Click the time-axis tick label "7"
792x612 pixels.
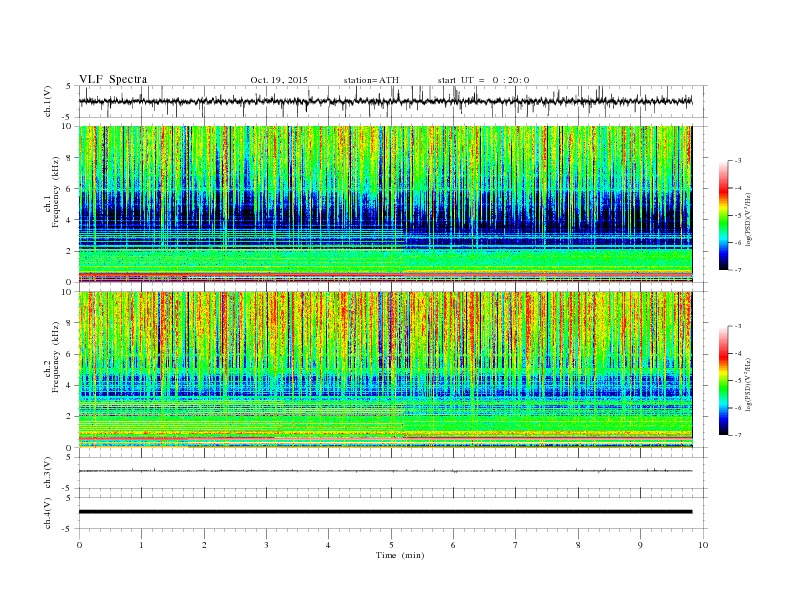516,545
